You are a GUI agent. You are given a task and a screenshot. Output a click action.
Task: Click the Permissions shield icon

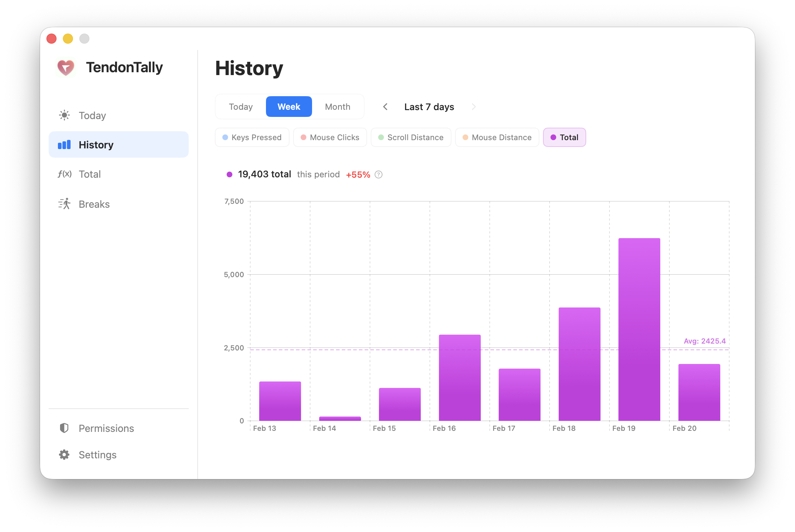[x=64, y=428]
